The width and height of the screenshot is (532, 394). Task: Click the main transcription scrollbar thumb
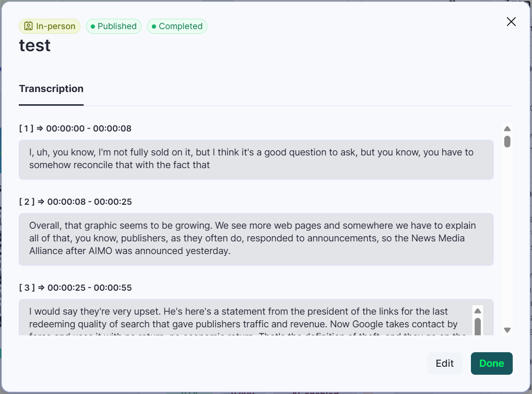[x=507, y=141]
